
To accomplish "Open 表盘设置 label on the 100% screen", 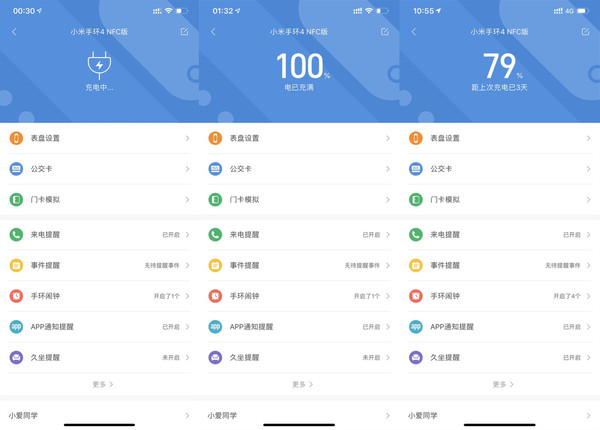I will (x=244, y=138).
